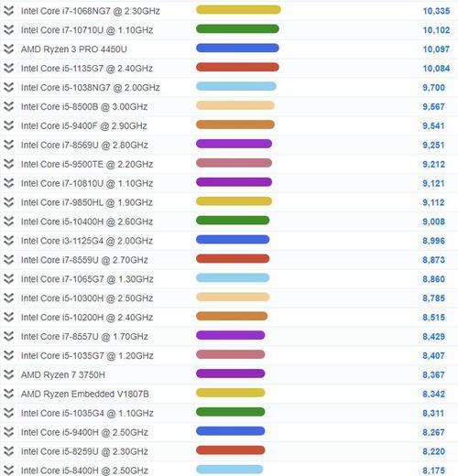Image resolution: width=458 pixels, height=476 pixels.
Task: Open the Intel Core i5-9400F link
Action: click(84, 125)
